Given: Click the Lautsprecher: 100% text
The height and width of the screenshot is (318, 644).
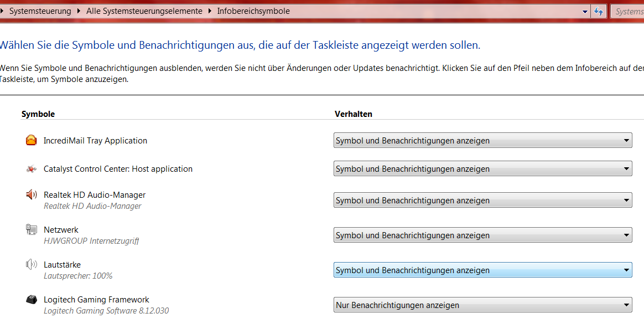Looking at the screenshot, I should pyautogui.click(x=78, y=276).
